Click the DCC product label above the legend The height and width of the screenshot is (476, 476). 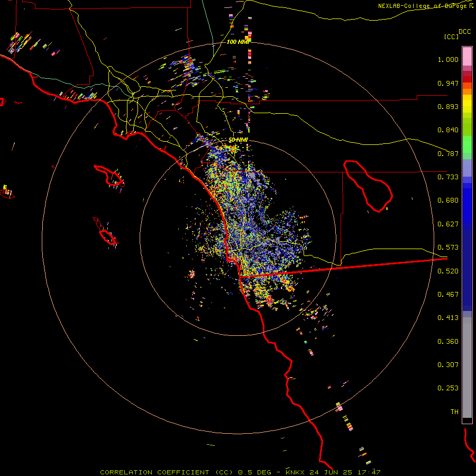point(464,32)
